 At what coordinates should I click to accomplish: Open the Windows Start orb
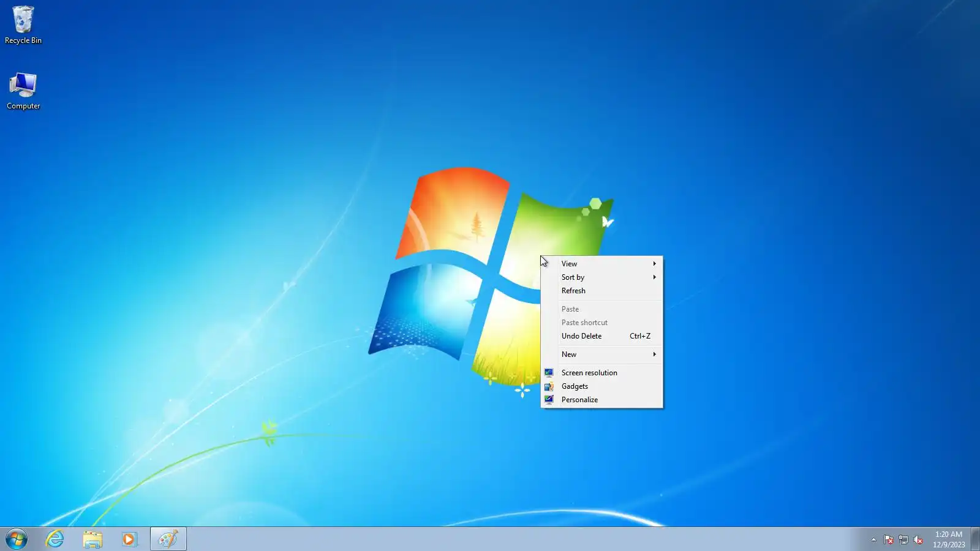point(17,539)
